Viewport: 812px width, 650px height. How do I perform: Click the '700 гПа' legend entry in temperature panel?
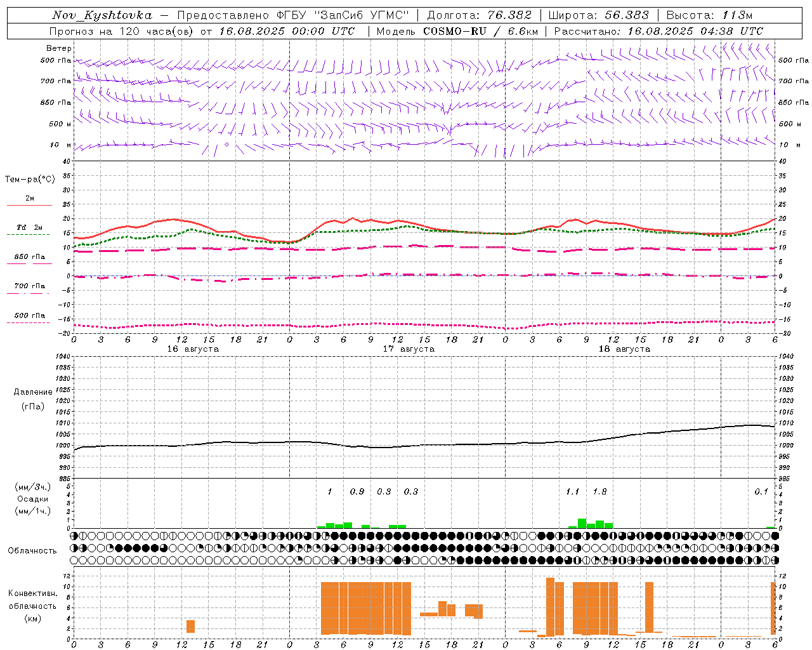pyautogui.click(x=30, y=286)
